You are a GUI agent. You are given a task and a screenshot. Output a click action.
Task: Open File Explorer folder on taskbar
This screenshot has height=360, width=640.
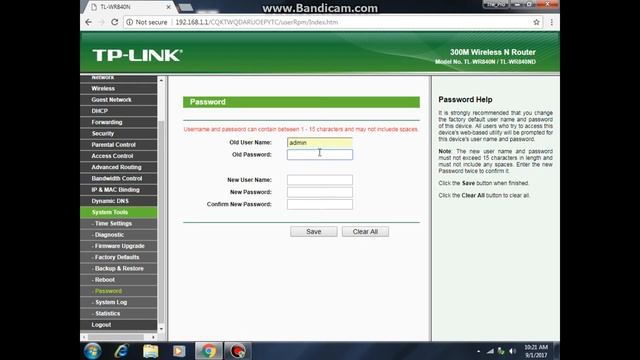(150, 351)
